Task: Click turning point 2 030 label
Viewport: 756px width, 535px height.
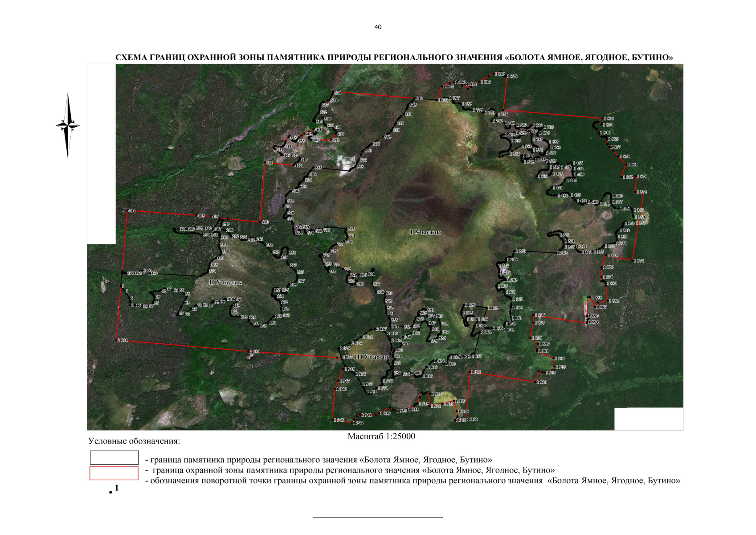Action: [x=254, y=351]
